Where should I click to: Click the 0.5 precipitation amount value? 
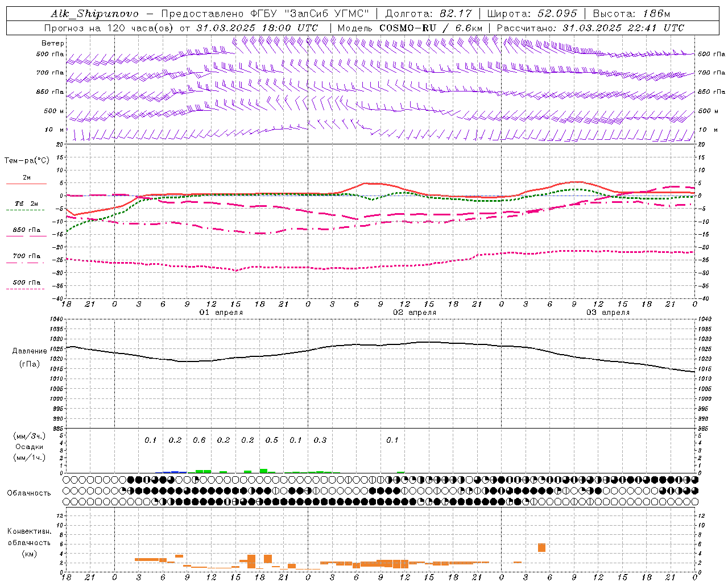(x=272, y=440)
